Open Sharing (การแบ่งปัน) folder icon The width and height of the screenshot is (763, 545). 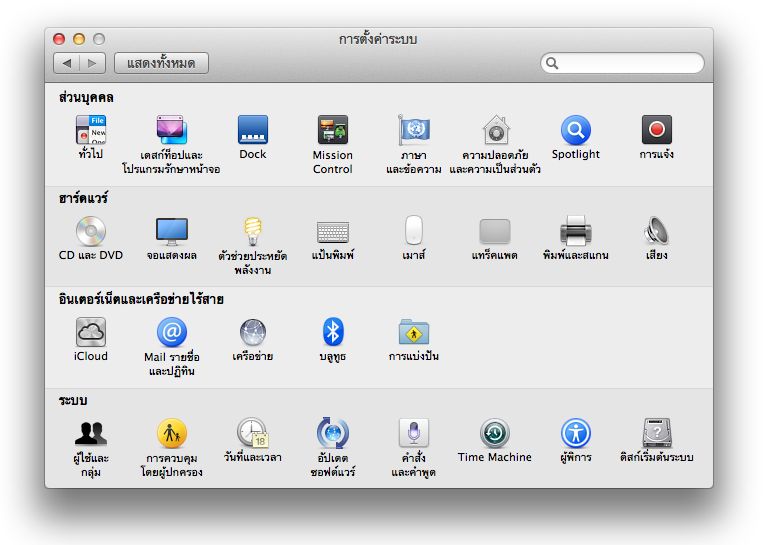pos(414,332)
